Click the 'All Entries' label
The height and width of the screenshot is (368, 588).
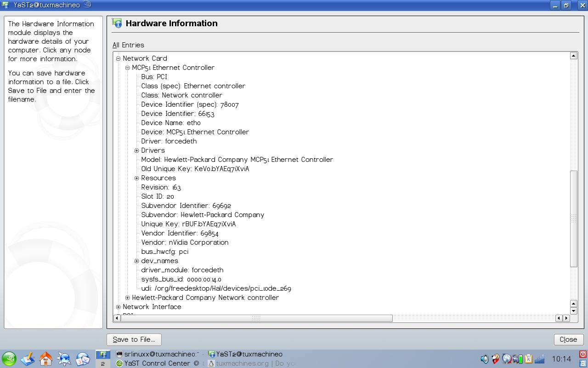click(x=128, y=45)
